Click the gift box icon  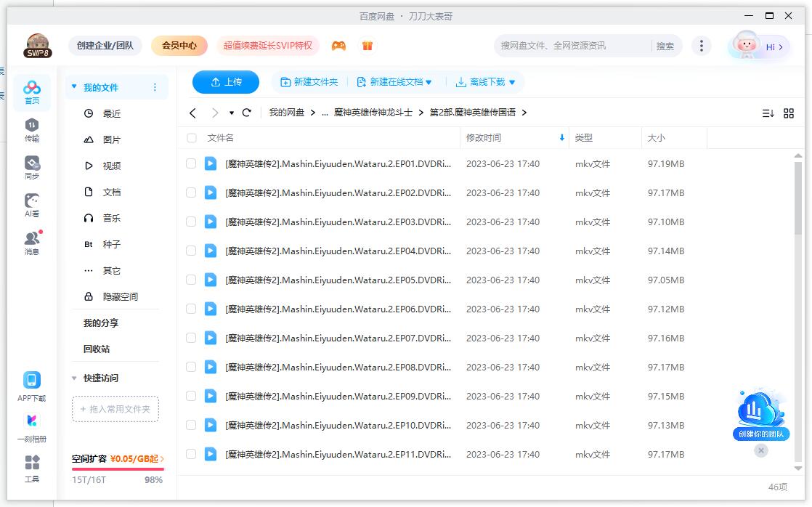368,46
